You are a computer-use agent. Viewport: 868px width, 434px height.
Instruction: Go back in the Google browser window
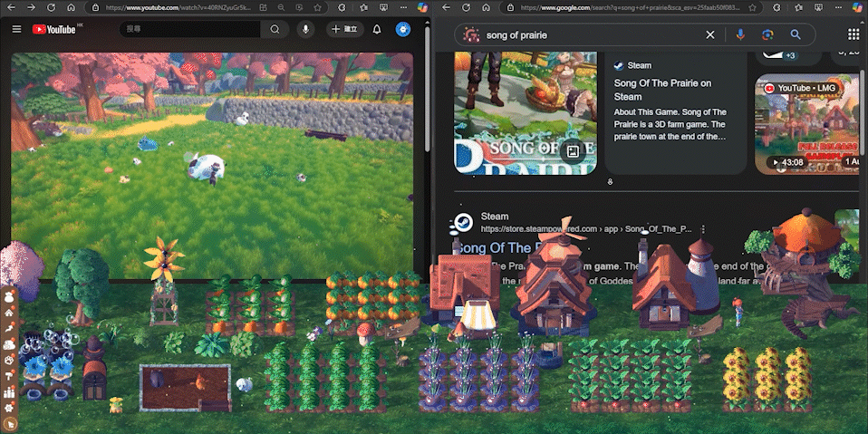446,7
